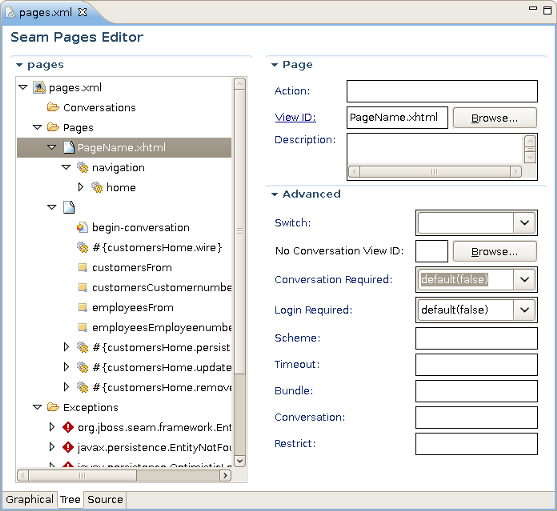Click the Bundle input field
Viewport: 557px width, 511px height.
click(x=476, y=391)
